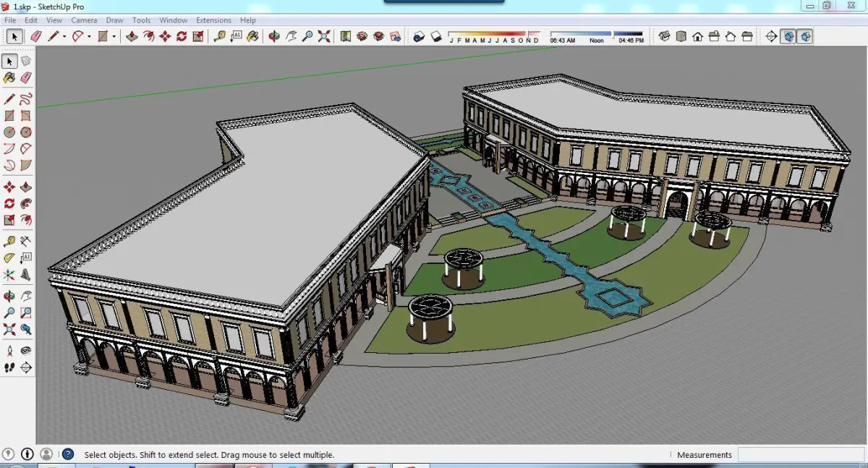868x468 pixels.
Task: Select the Text label tool in top toolbar
Action: 236,36
